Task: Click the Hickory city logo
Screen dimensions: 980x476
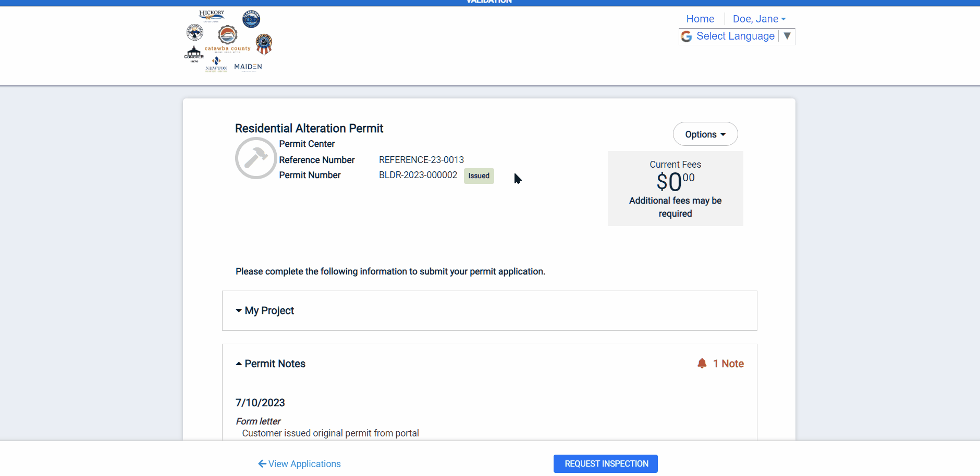Action: (212, 16)
